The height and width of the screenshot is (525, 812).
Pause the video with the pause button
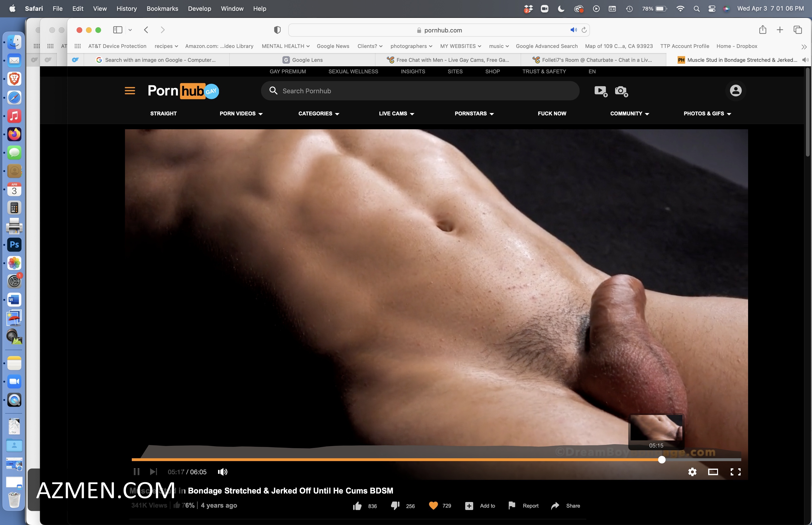[x=136, y=472]
